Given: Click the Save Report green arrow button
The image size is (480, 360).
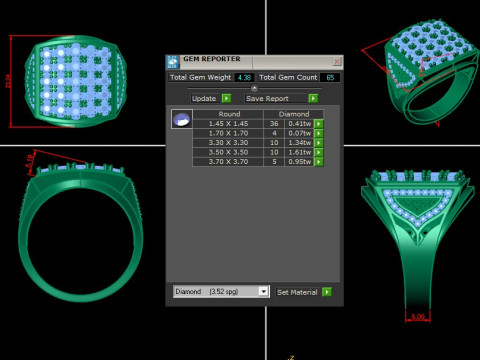Looking at the screenshot, I should (x=313, y=98).
